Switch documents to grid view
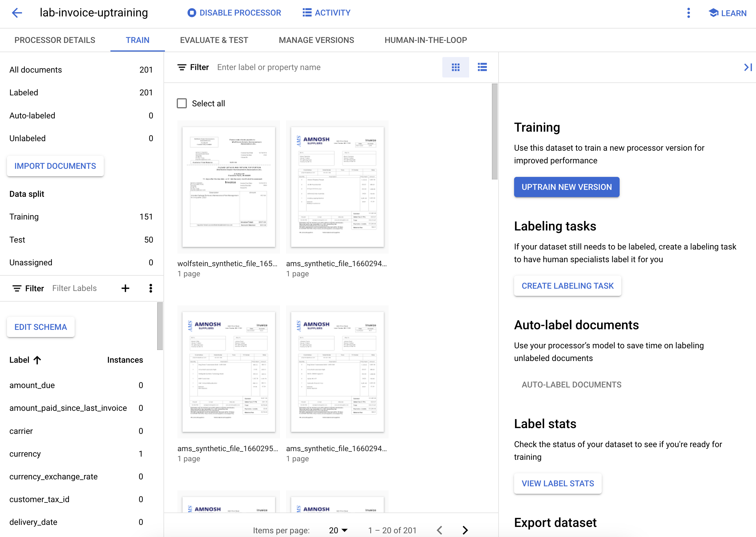Viewport: 756px width, 537px height. pyautogui.click(x=456, y=67)
